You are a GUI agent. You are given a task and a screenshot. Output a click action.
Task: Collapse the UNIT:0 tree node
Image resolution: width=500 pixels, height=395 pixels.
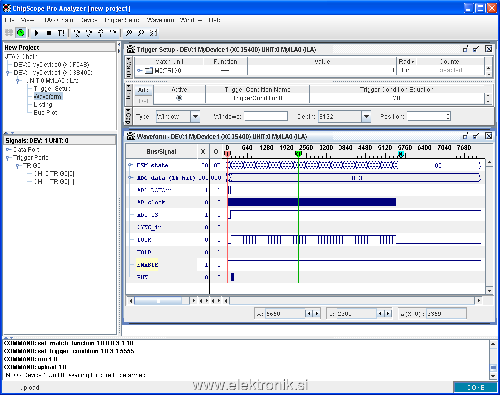tap(19, 81)
